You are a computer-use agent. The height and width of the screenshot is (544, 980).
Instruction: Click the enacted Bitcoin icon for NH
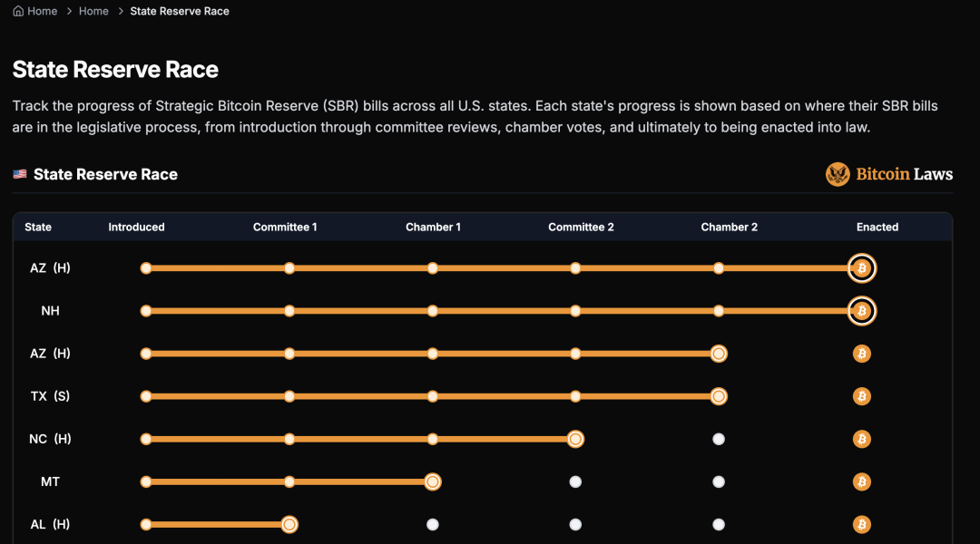[x=862, y=311]
